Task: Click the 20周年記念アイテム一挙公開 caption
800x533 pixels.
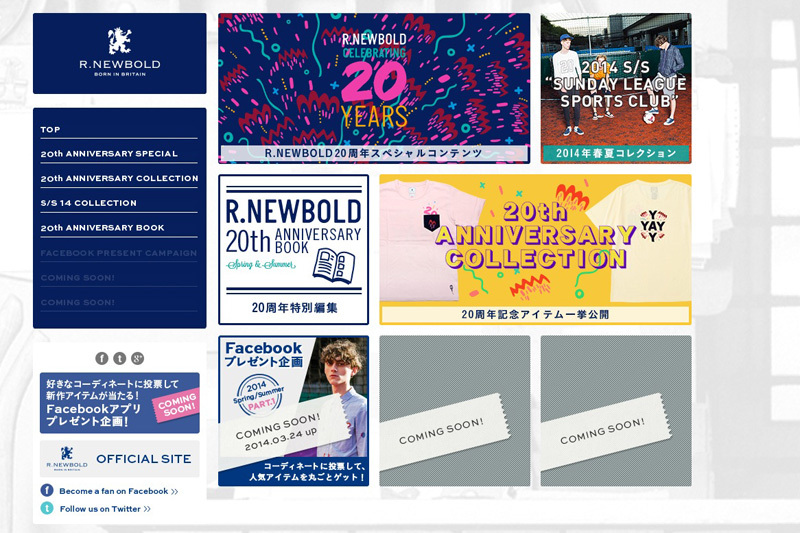Action: pyautogui.click(x=535, y=314)
